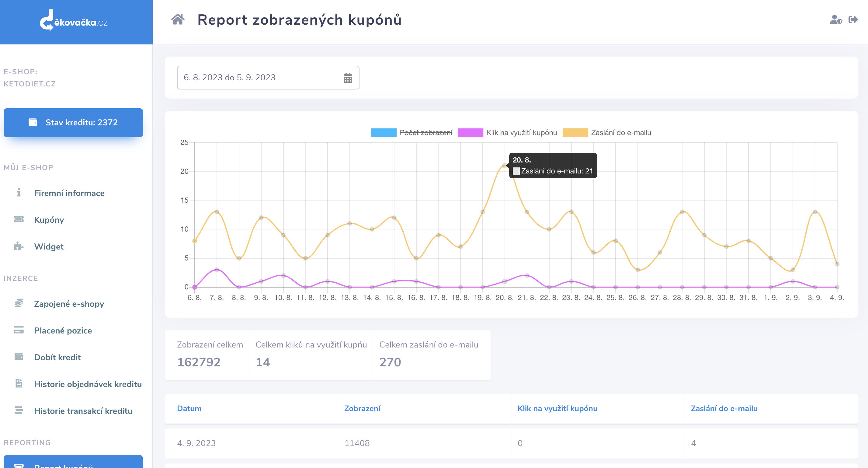
Task: Open the user account shield icon
Action: 836,19
